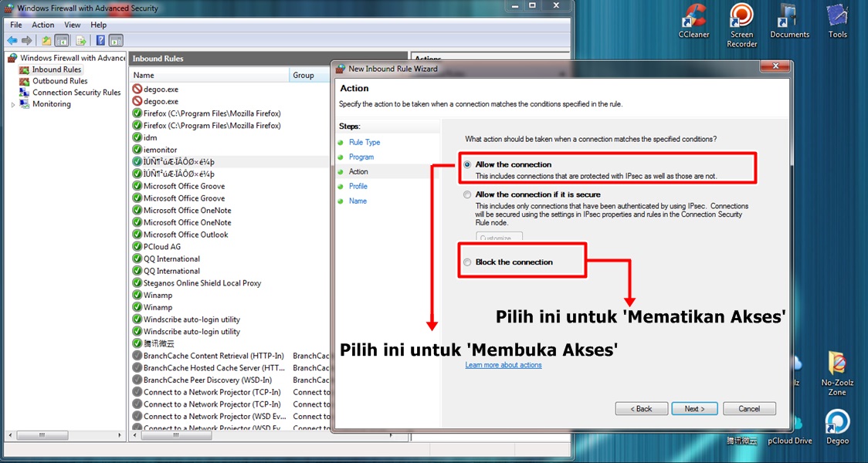Open the Action menu
The image size is (868, 463).
(42, 25)
